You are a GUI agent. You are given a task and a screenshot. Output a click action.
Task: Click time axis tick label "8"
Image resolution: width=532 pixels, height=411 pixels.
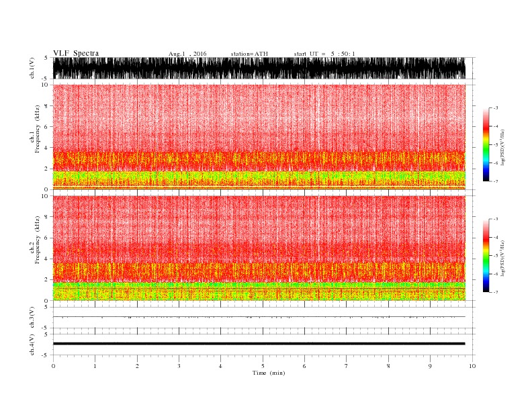388,366
